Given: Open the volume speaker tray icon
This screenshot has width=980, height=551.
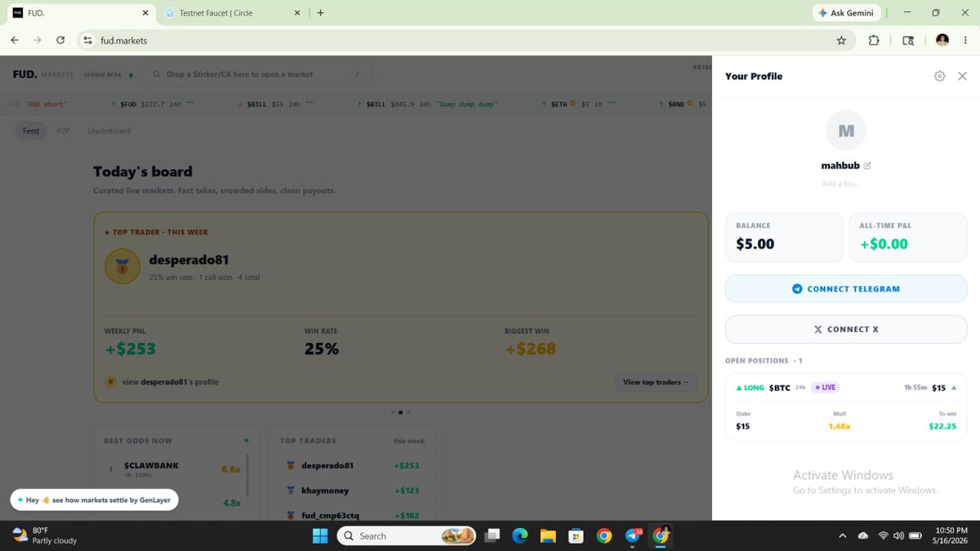Looking at the screenshot, I should point(898,536).
